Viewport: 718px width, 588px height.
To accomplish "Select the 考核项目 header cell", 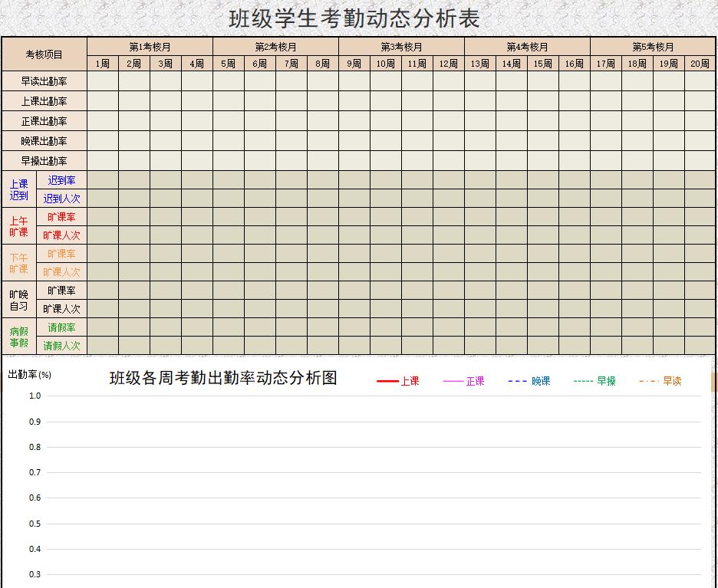I will [43, 54].
